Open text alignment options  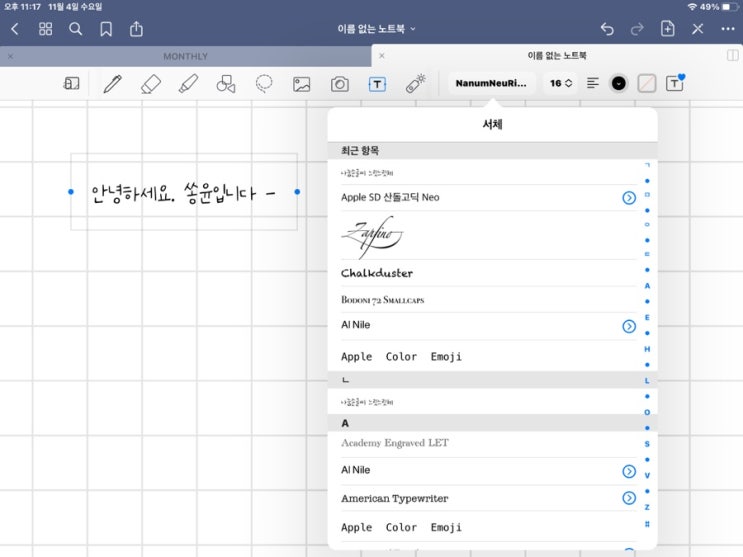[592, 83]
